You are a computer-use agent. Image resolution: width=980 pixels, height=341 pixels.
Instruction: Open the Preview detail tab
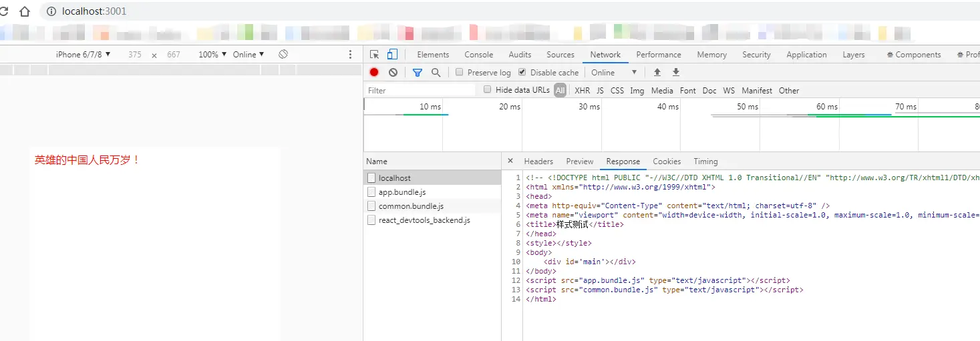pyautogui.click(x=580, y=161)
